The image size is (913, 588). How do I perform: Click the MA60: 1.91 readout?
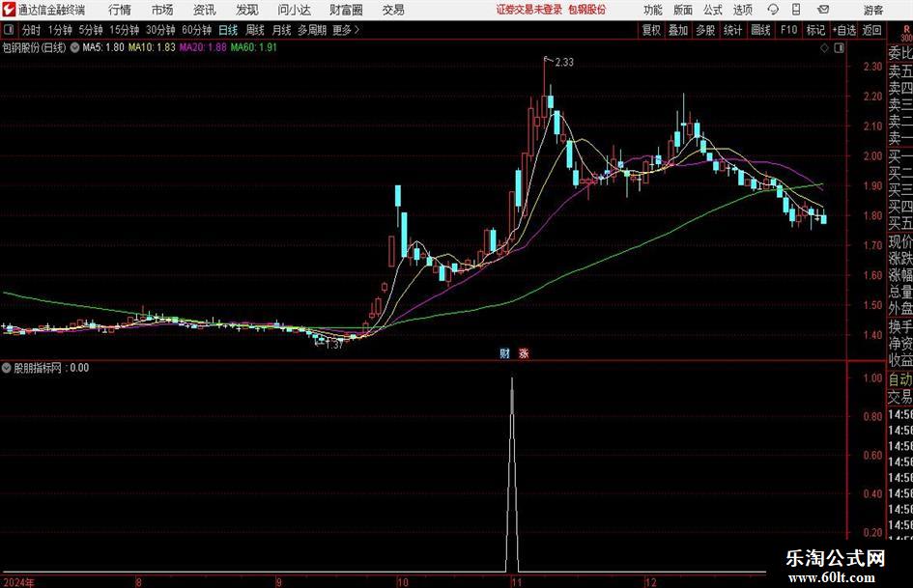point(254,47)
